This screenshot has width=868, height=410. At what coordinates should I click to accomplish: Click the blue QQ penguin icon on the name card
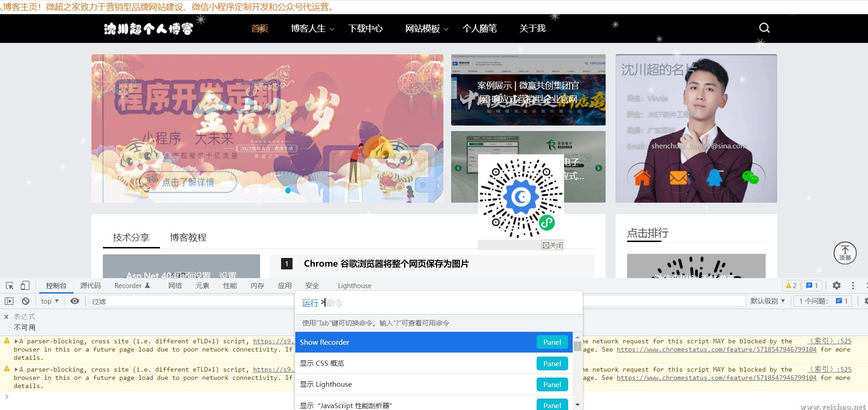(714, 177)
